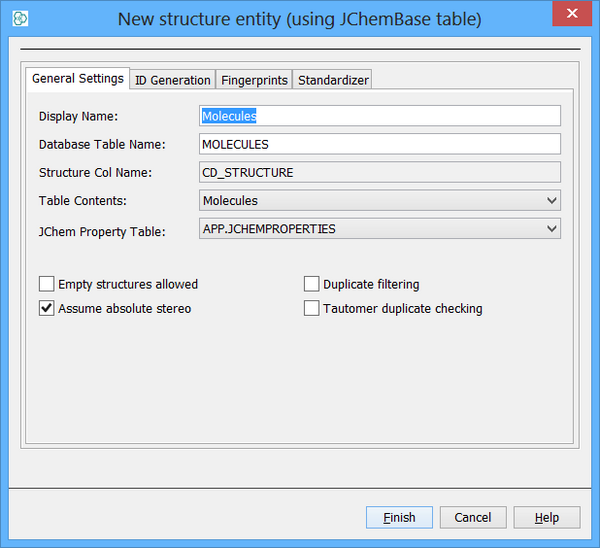Focus the Database Table Name field
The height and width of the screenshot is (548, 600).
point(380,144)
